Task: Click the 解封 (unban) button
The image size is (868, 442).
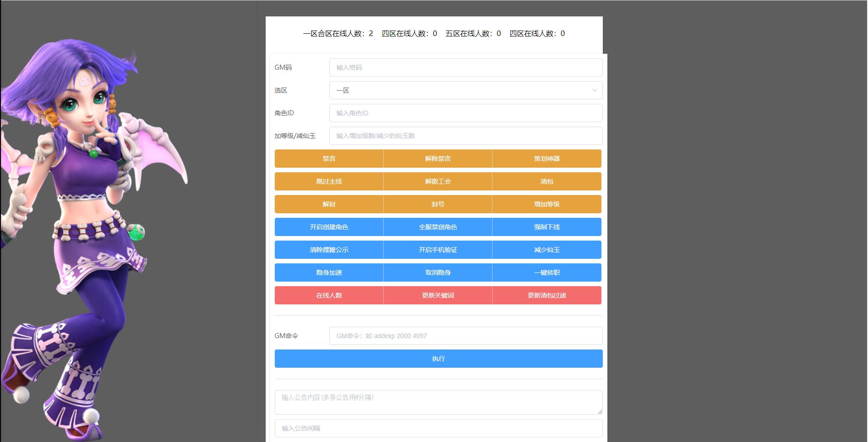Action: [329, 204]
